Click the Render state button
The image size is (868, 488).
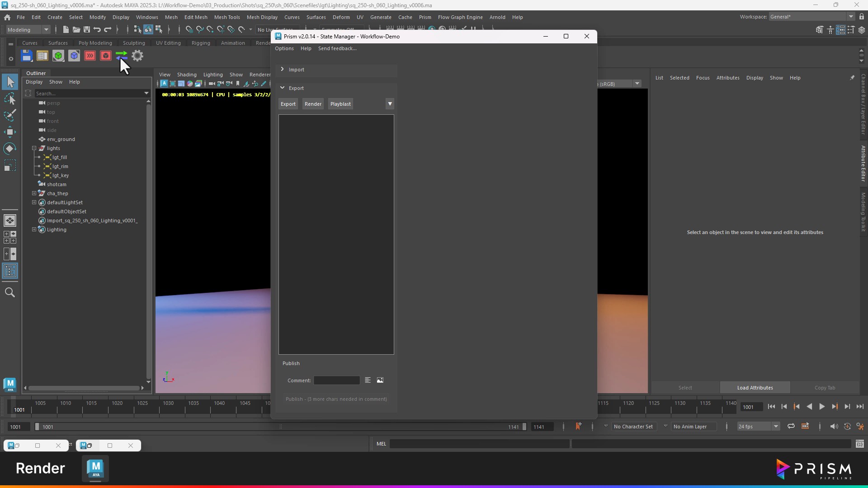tap(313, 104)
